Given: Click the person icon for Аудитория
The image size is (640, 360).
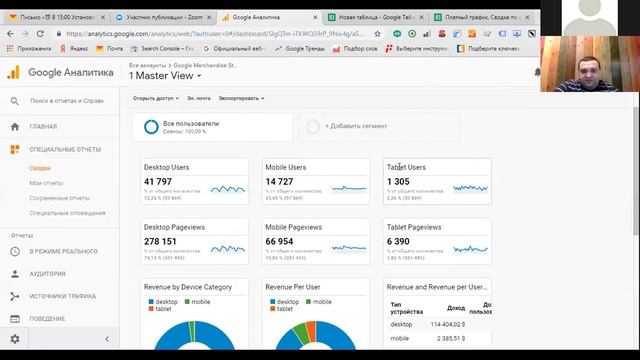Looking at the screenshot, I should point(15,274).
